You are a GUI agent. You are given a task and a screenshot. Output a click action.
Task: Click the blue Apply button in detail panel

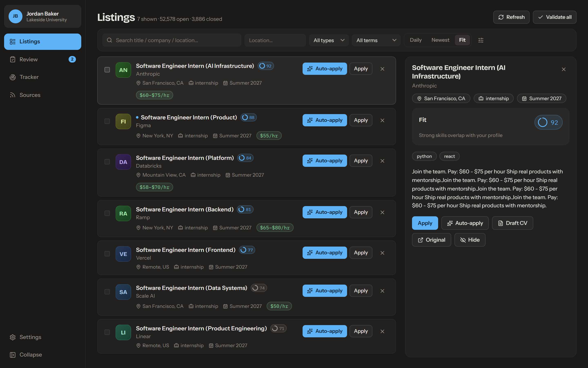(x=425, y=223)
